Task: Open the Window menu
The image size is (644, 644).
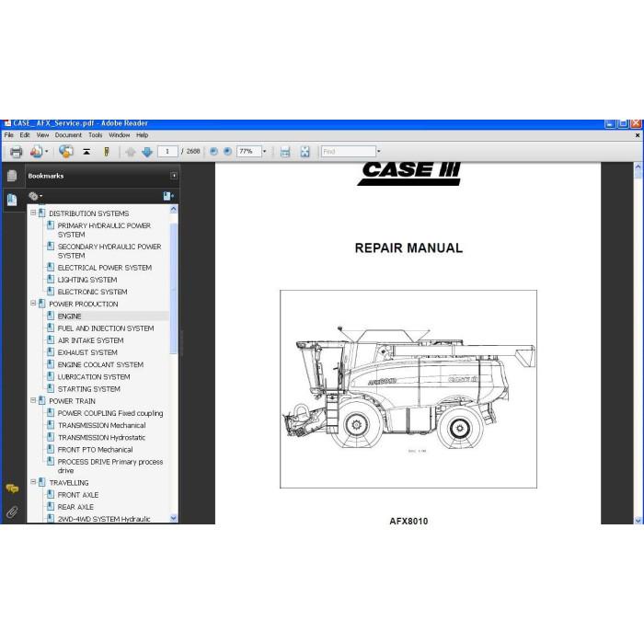Action: tap(119, 135)
